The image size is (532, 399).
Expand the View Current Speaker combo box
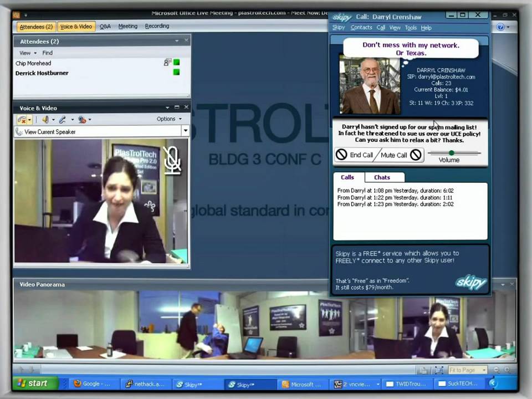(185, 131)
